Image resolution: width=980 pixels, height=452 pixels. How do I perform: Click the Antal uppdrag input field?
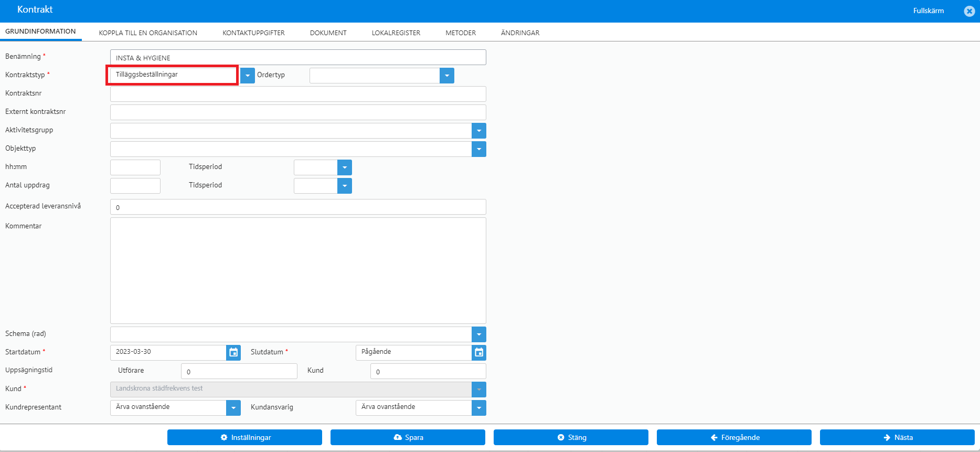coord(135,186)
